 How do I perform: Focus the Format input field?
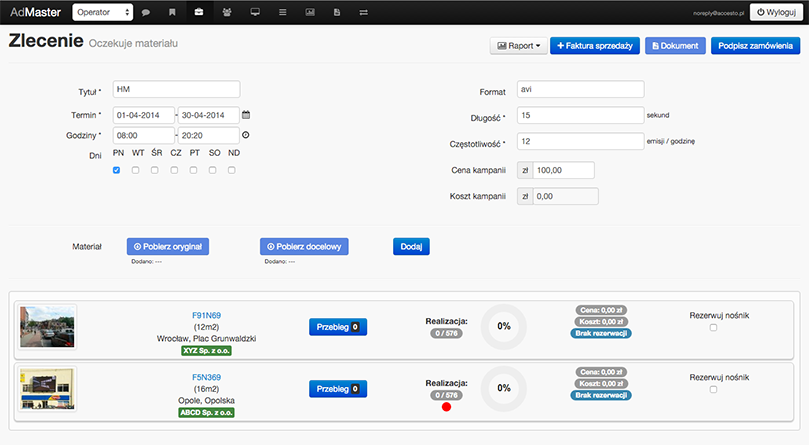580,89
